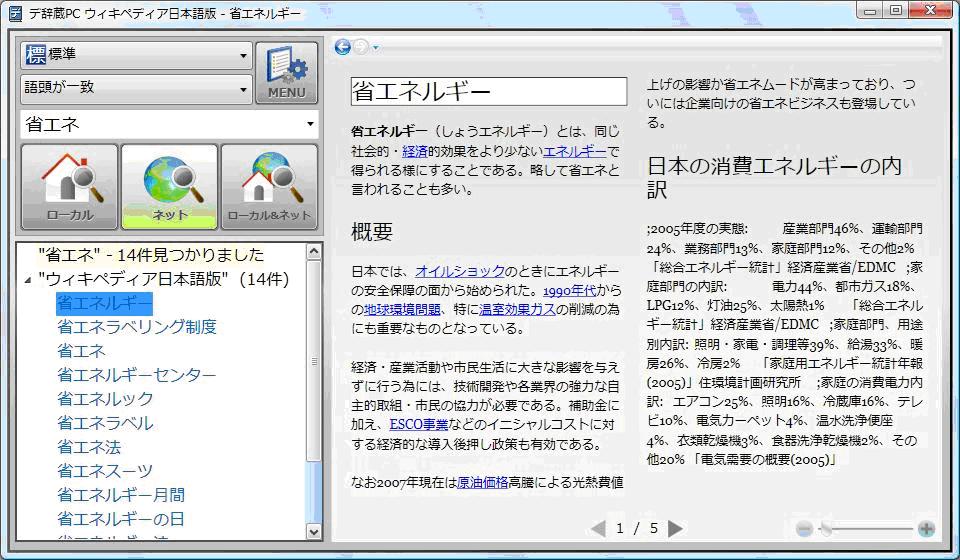
Task: Search with the ローカル button
Action: tap(70, 187)
